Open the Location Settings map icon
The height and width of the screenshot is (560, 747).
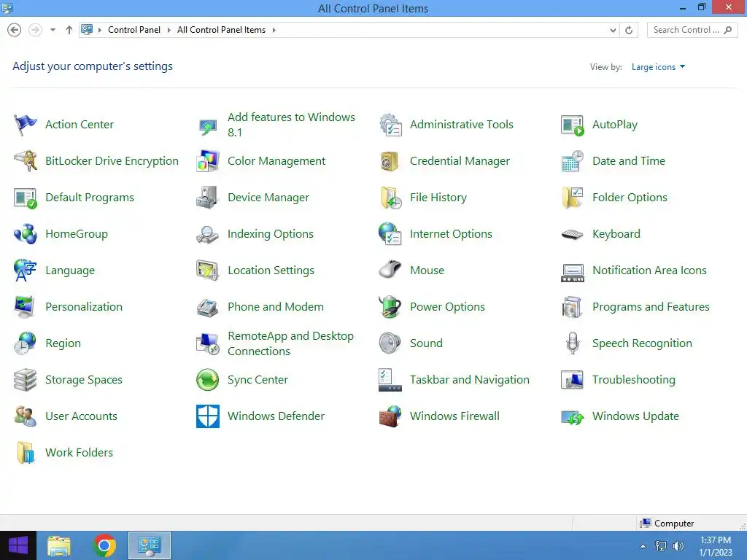tap(208, 271)
